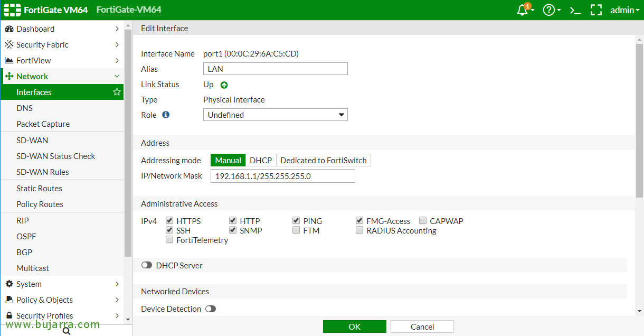Click the sidebar menu scrollbar

click(x=128, y=143)
